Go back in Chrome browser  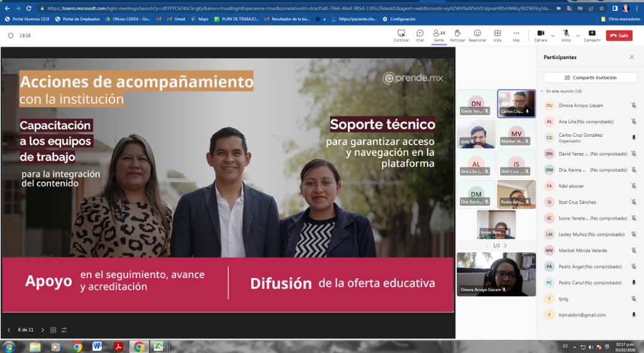coord(7,8)
